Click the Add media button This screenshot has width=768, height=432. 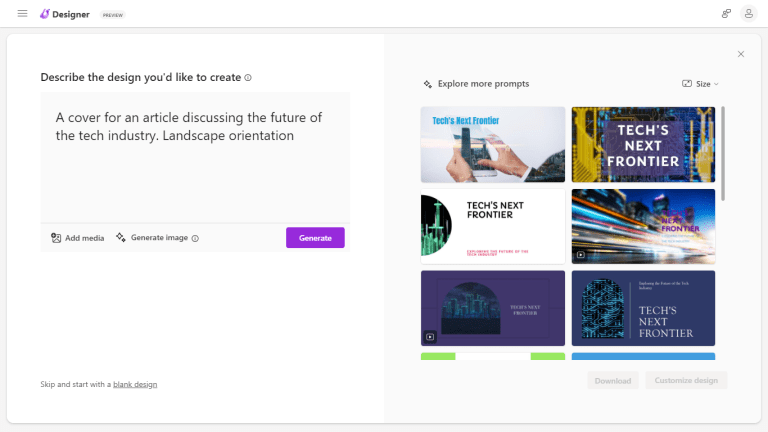77,238
